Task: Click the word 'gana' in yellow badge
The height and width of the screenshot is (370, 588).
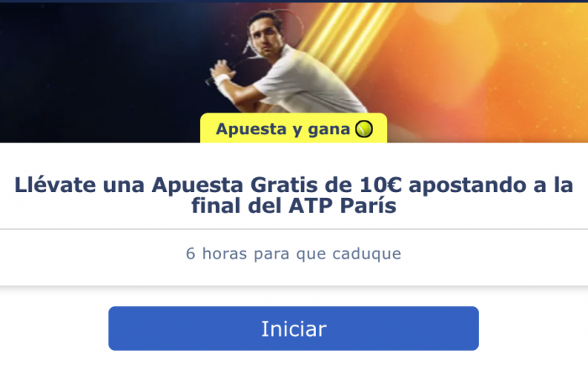Action: coord(328,129)
